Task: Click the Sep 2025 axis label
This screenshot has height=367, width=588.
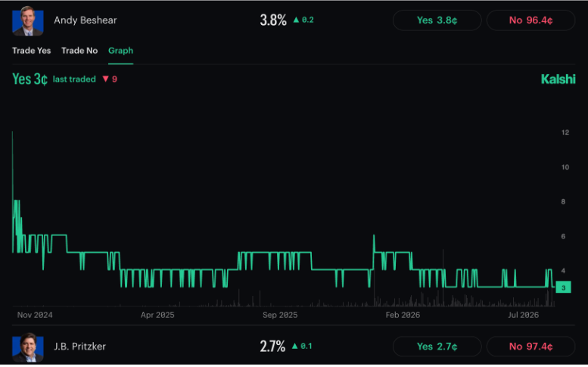Action: click(x=280, y=315)
